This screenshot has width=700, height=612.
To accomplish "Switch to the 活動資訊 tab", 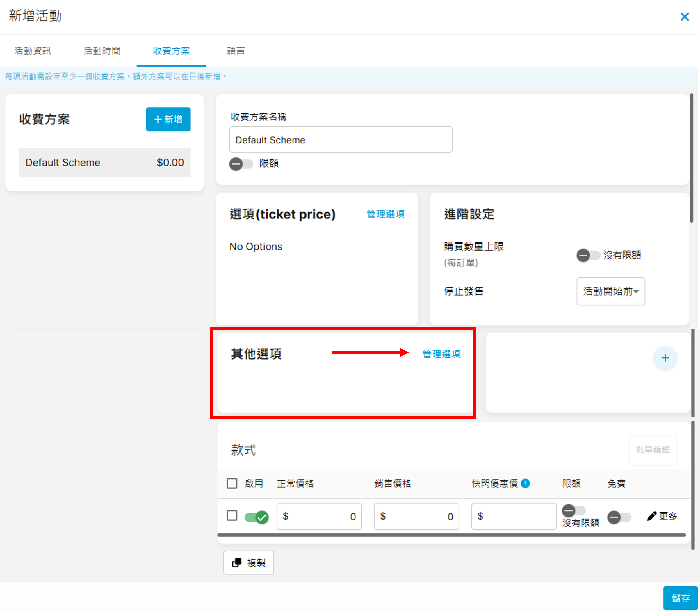I will coord(33,51).
